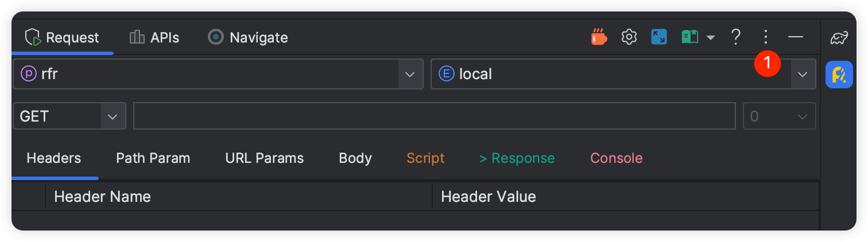868x242 pixels.
Task: Open the GET method dropdown
Action: [x=113, y=116]
